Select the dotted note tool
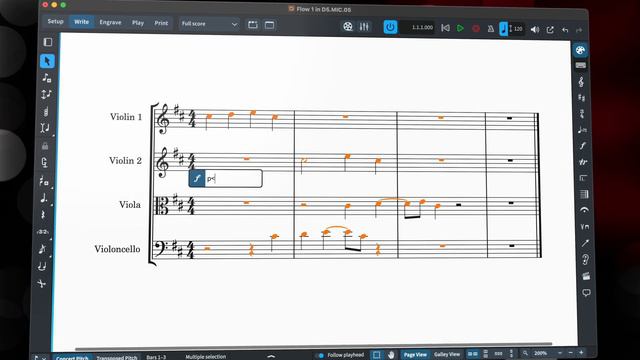 (x=44, y=198)
